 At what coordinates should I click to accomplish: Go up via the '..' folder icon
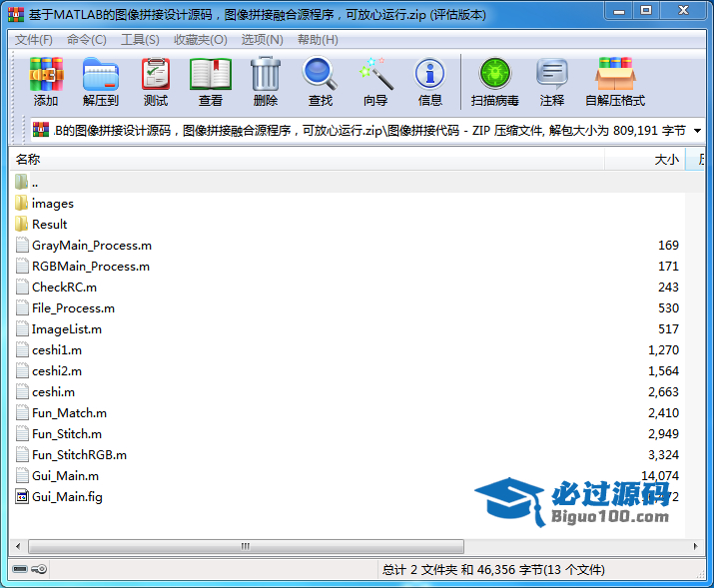pyautogui.click(x=21, y=182)
